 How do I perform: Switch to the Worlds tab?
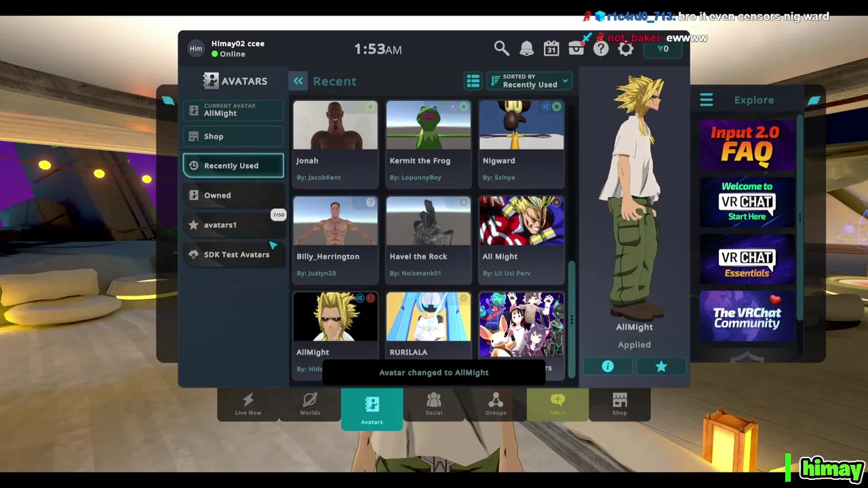point(310,404)
